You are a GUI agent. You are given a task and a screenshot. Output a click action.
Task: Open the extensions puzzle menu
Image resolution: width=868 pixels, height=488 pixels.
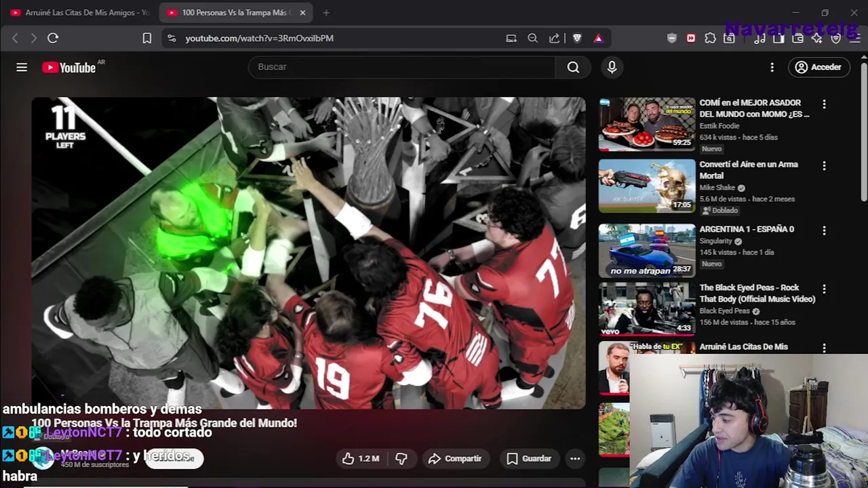coord(710,39)
